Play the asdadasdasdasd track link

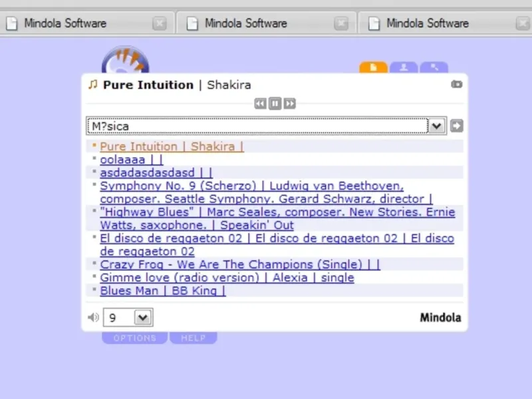156,173
